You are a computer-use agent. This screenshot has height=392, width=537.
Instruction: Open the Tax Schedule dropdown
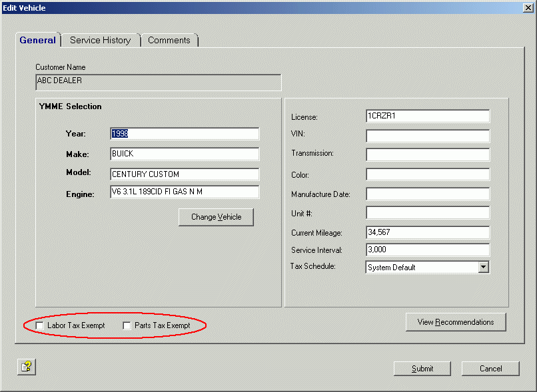(484, 268)
